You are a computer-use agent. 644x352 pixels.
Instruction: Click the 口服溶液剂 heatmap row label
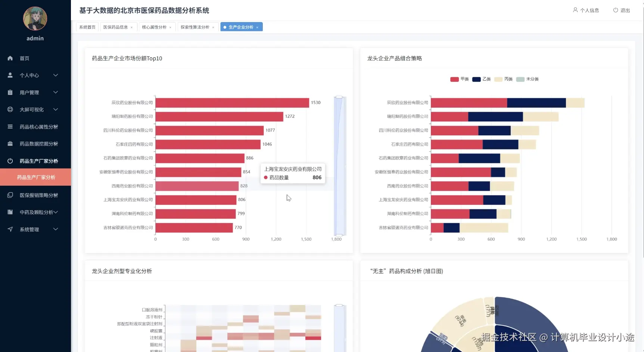(x=152, y=310)
